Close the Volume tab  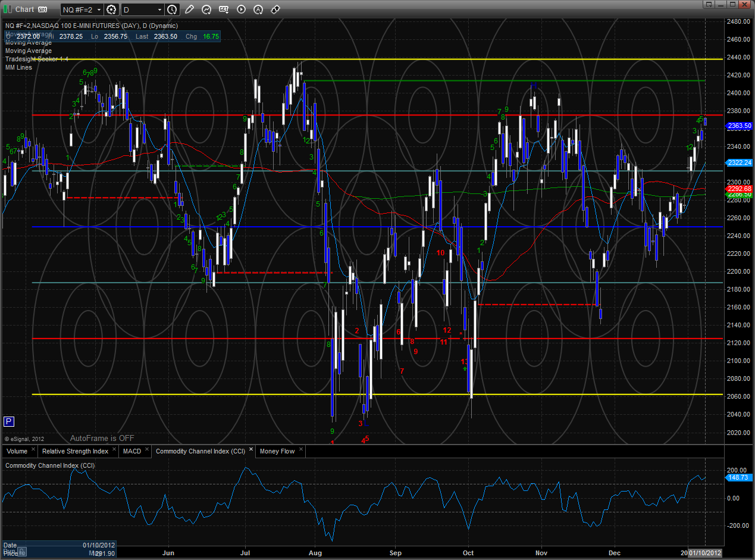(x=33, y=450)
